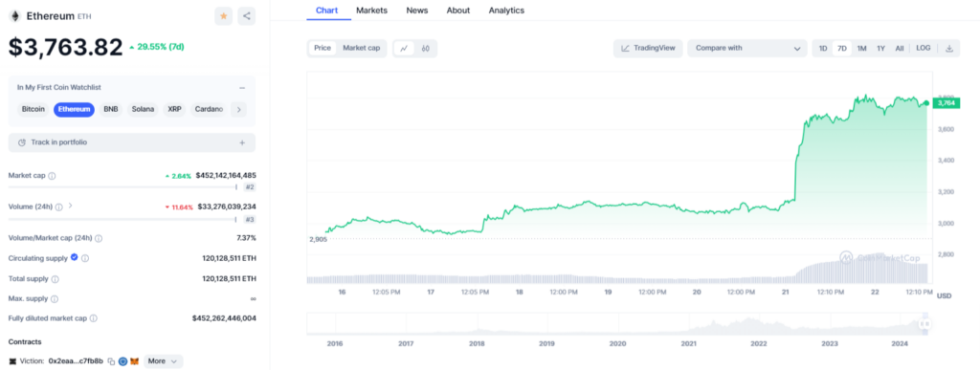Download the chart data
This screenshot has height=370, width=980.
pyautogui.click(x=948, y=48)
